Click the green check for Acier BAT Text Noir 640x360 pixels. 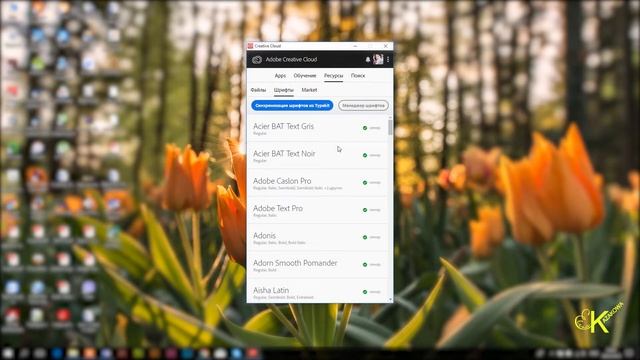[x=365, y=156]
